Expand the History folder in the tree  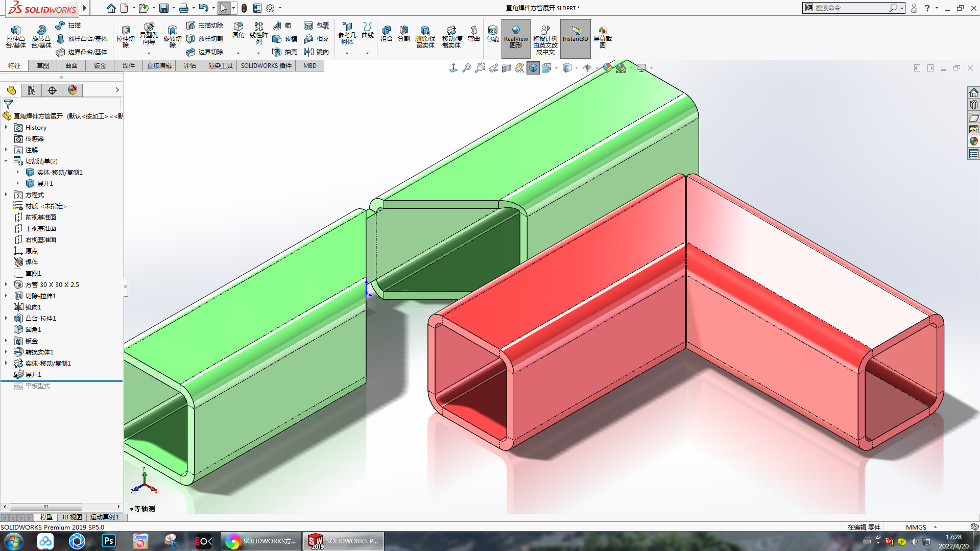[x=6, y=127]
